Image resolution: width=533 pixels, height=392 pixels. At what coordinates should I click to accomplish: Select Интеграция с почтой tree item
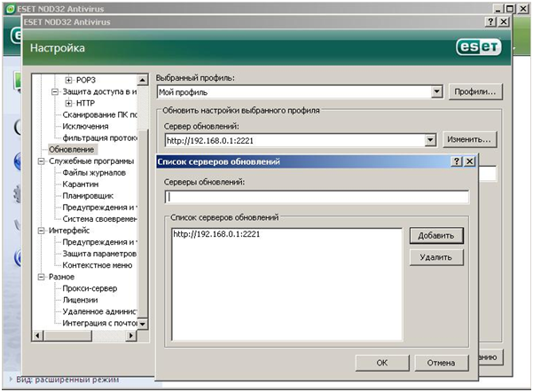click(x=99, y=323)
